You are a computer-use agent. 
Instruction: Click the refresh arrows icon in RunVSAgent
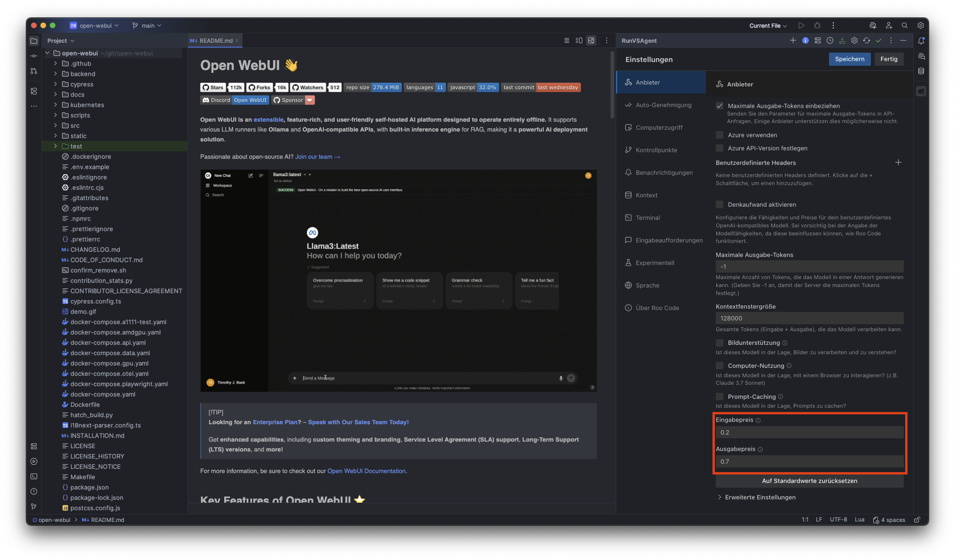[x=867, y=40]
